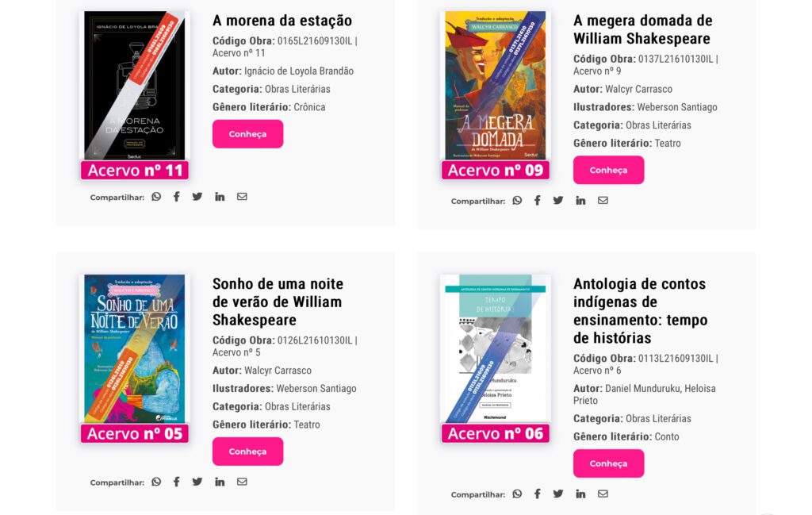Open A morena da estação book cover
The height and width of the screenshot is (515, 812).
pyautogui.click(x=135, y=86)
